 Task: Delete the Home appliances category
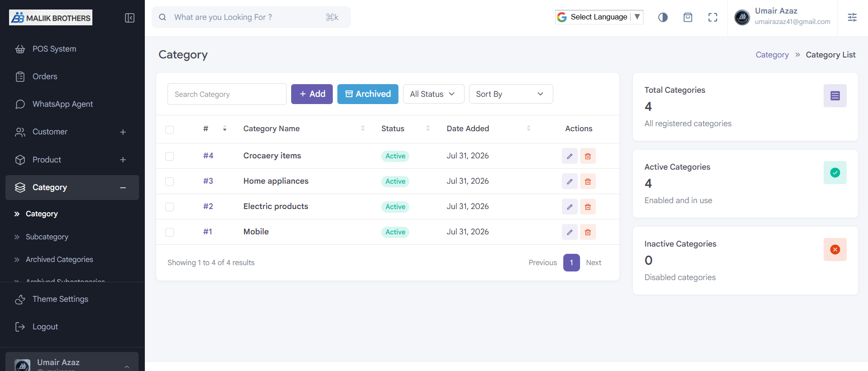pyautogui.click(x=588, y=181)
